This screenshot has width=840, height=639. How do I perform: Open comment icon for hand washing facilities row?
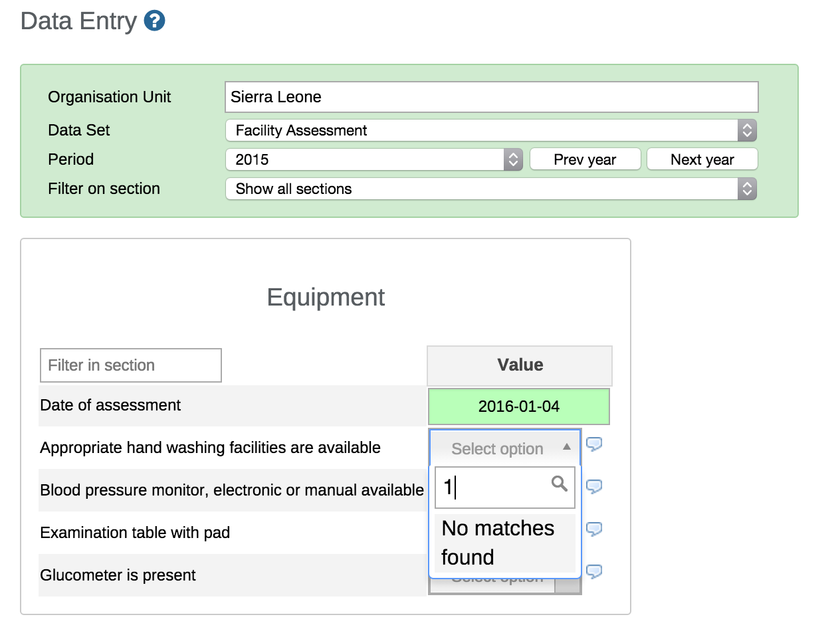(594, 444)
